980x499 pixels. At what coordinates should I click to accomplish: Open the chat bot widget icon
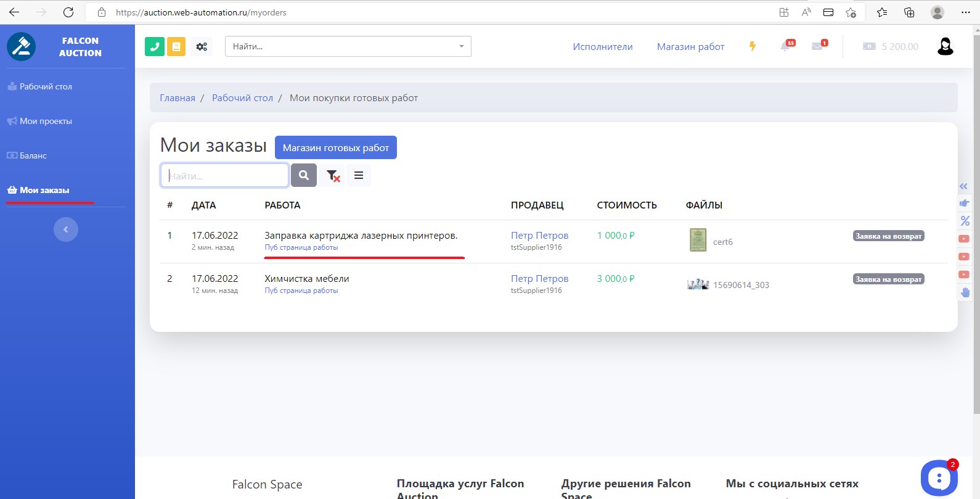pos(939,477)
